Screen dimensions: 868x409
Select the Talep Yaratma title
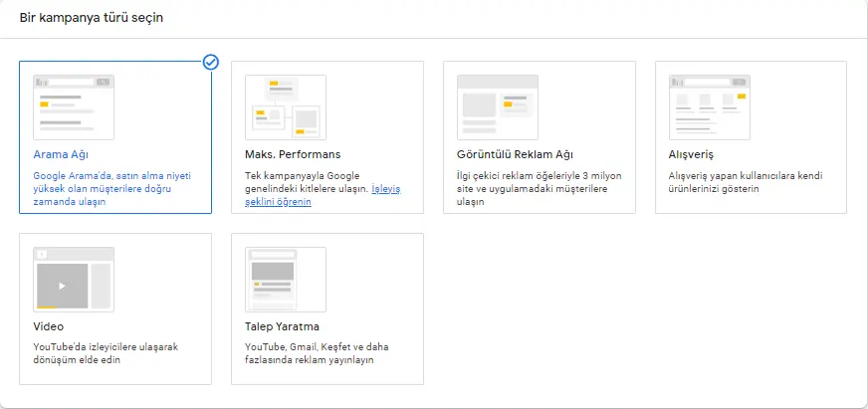[x=282, y=326]
